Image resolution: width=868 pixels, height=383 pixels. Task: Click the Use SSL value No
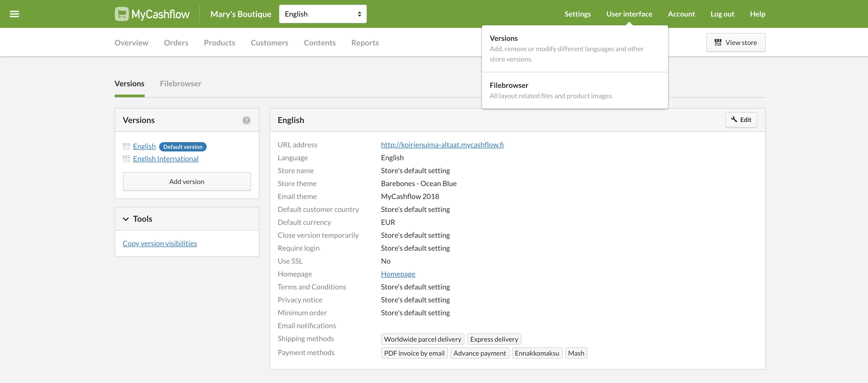[385, 261]
